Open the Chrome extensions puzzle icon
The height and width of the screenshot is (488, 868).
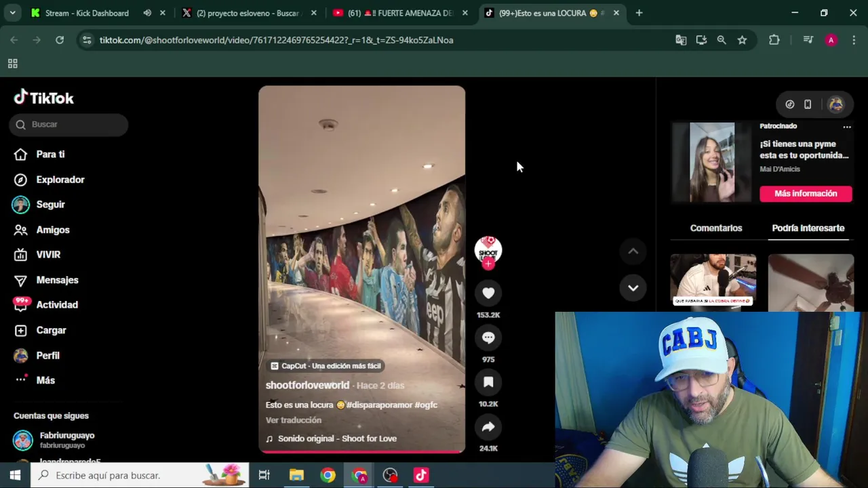click(774, 40)
